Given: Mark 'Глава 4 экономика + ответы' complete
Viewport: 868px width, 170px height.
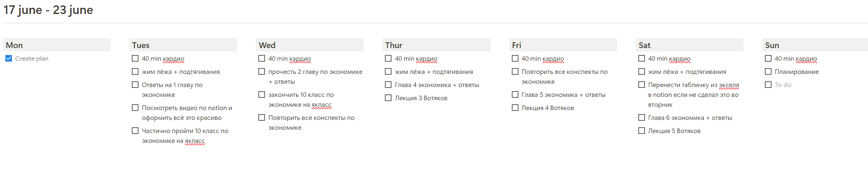Looking at the screenshot, I should (x=388, y=85).
